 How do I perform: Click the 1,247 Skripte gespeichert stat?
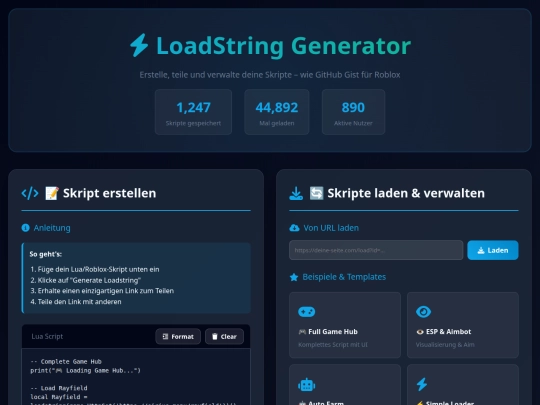pyautogui.click(x=193, y=112)
